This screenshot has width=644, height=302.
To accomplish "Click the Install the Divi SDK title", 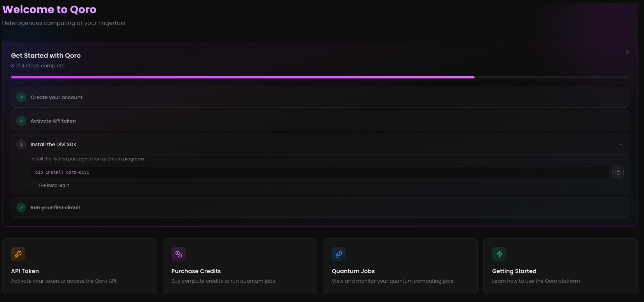I will tap(53, 144).
